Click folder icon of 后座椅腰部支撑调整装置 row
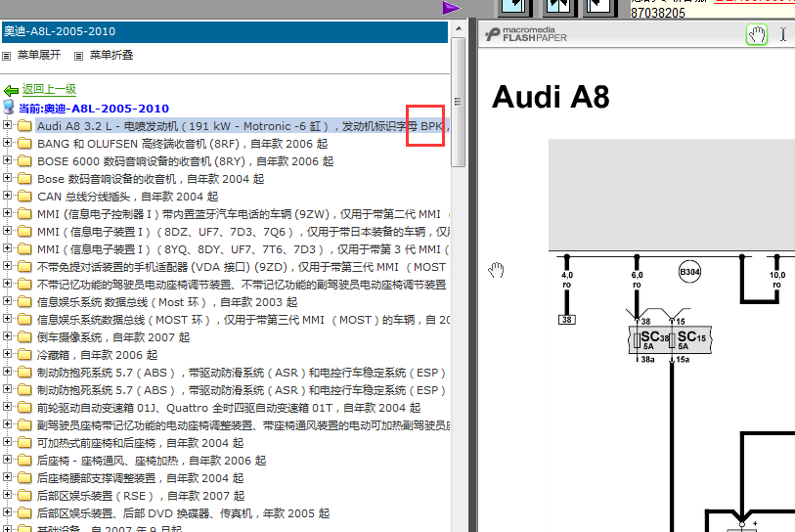This screenshot has width=795, height=532. (x=24, y=478)
